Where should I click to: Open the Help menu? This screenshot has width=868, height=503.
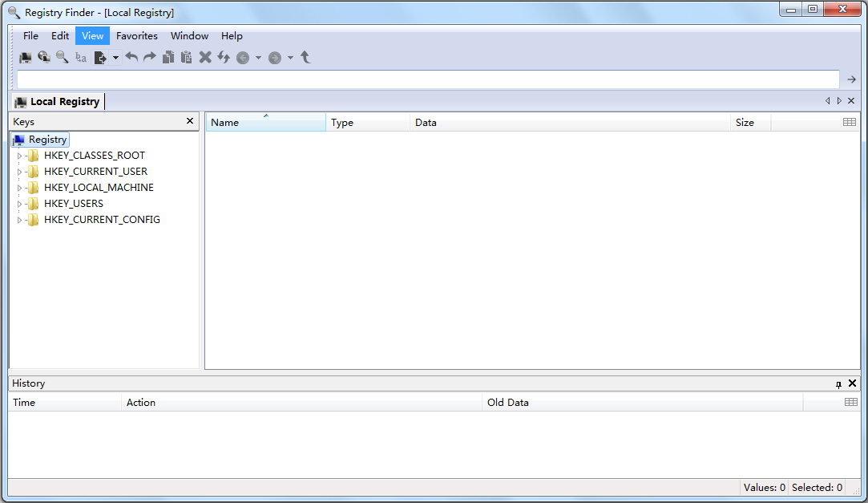(x=232, y=36)
